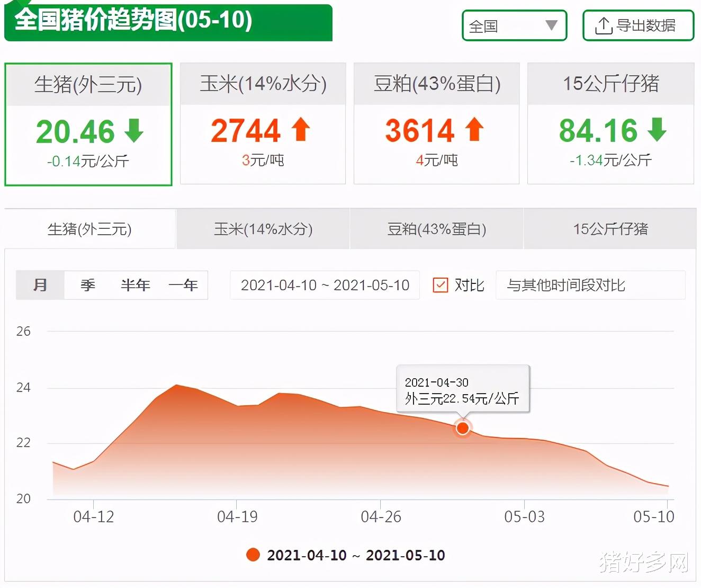This screenshot has width=701, height=588.
Task: Select the 玉米(14%水分) price card
Action: [x=263, y=123]
